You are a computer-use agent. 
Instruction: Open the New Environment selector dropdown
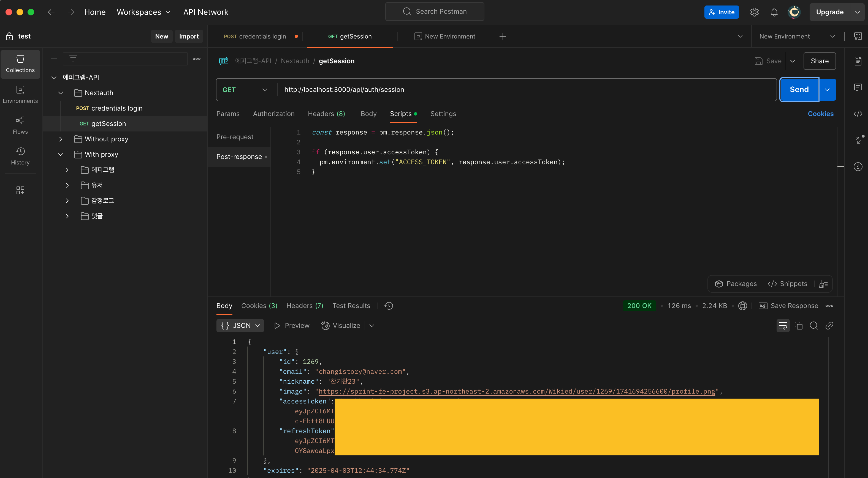click(797, 36)
